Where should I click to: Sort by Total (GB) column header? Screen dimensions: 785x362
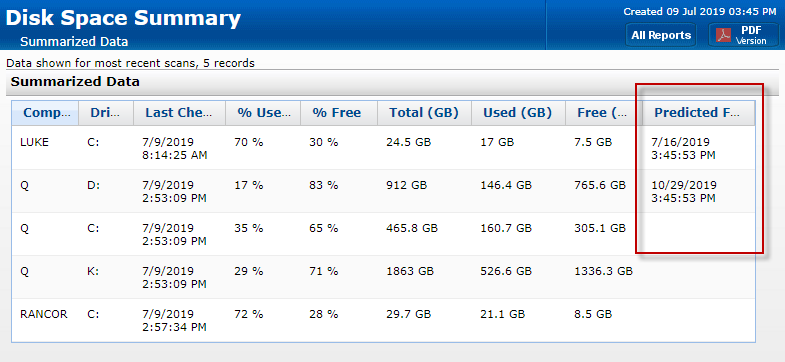click(425, 113)
